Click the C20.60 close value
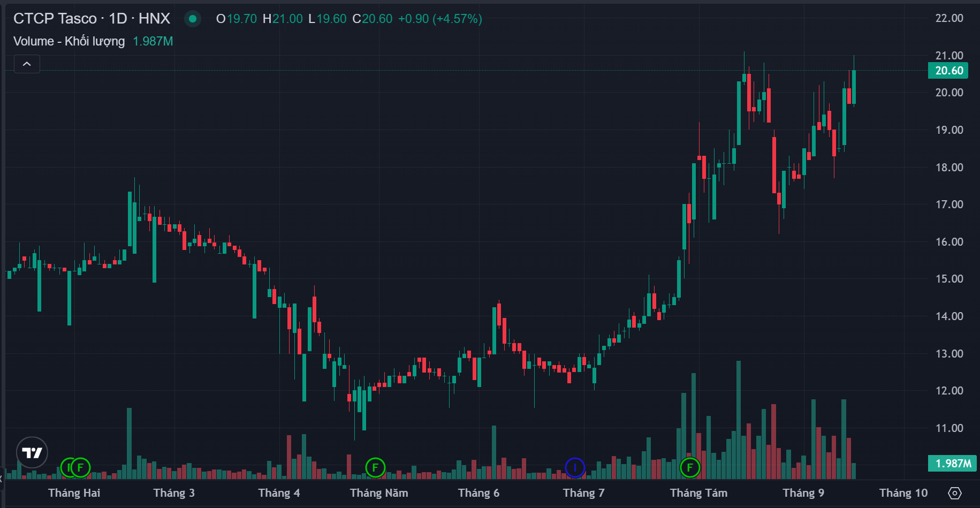980x508 pixels. click(x=373, y=19)
